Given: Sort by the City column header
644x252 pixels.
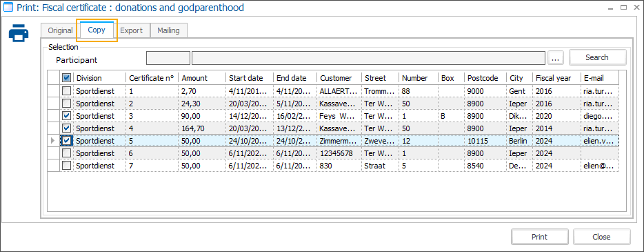Looking at the screenshot, I should click(x=520, y=78).
